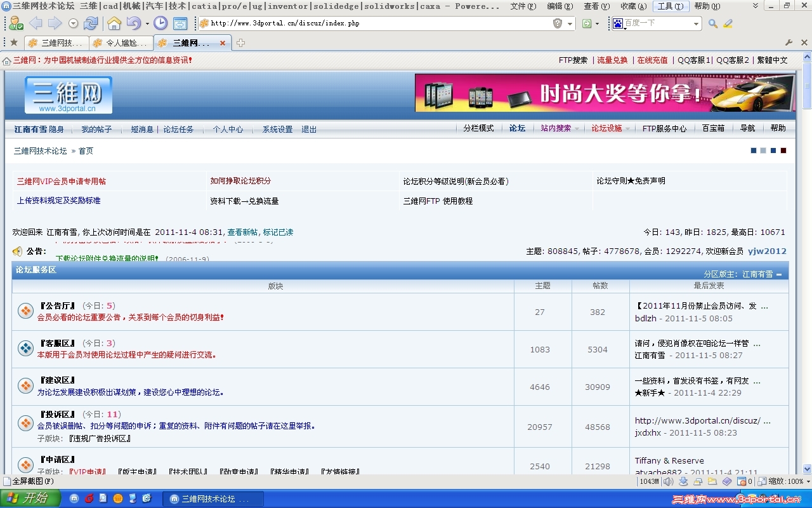Open the back history dropdown arrow
The height and width of the screenshot is (508, 812).
pos(73,23)
